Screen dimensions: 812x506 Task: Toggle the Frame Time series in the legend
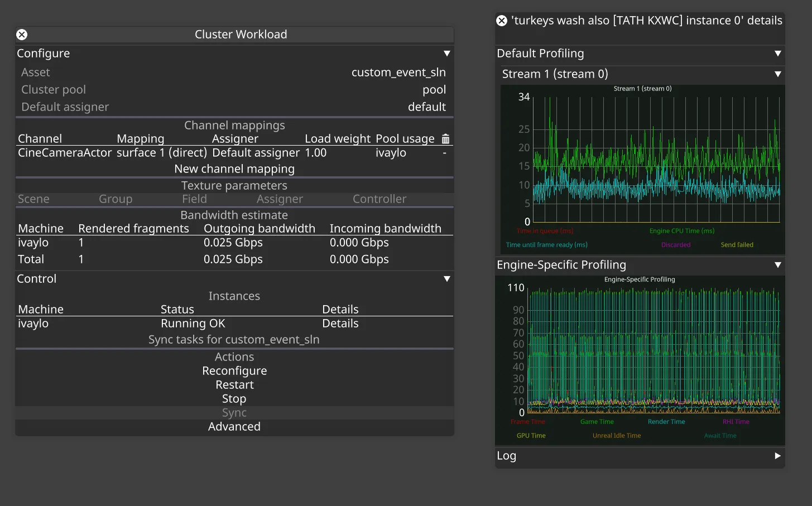(527, 422)
